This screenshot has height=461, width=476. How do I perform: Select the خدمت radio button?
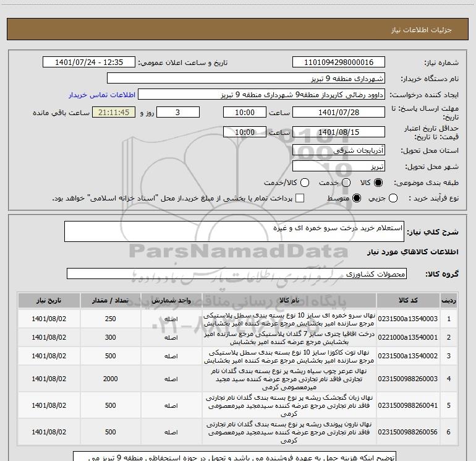coord(346,183)
